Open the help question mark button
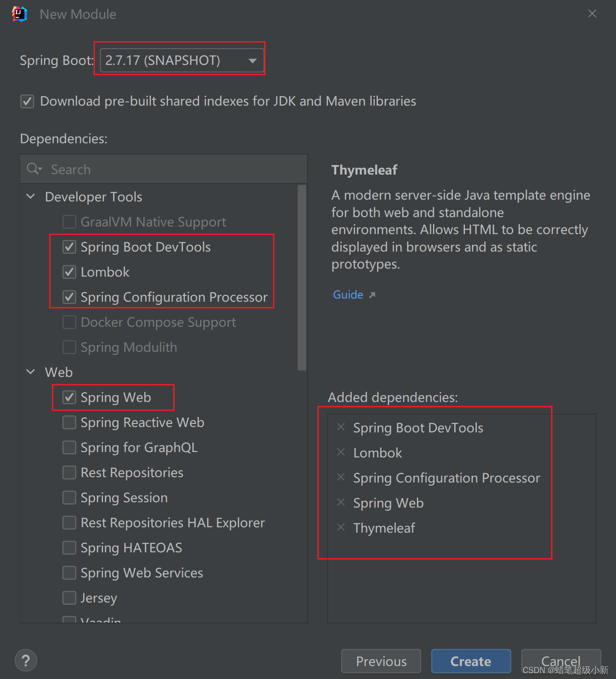616x679 pixels. (x=26, y=660)
